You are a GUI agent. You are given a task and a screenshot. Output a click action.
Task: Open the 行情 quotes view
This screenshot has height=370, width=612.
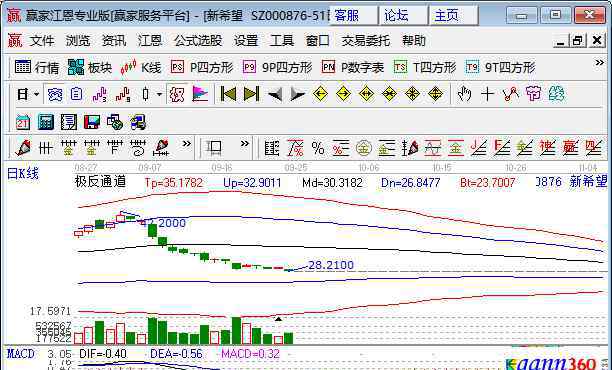click(x=37, y=68)
